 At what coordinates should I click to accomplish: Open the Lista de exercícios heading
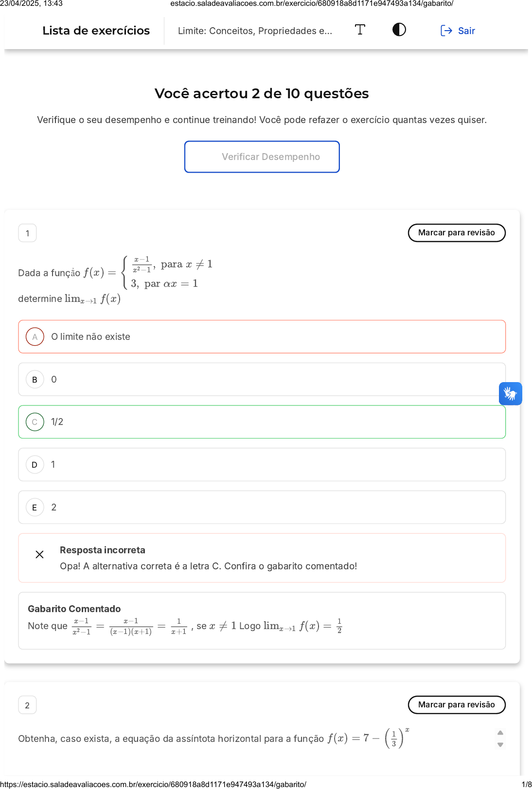[x=96, y=31]
